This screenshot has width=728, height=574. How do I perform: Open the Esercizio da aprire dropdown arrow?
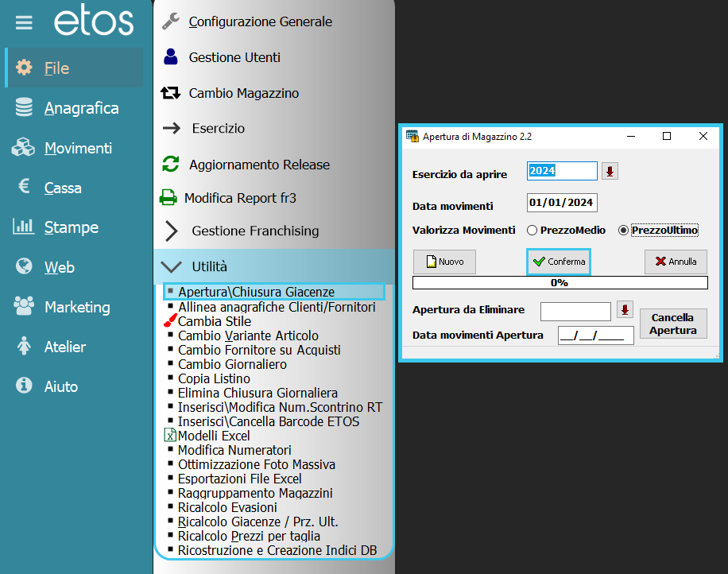(x=610, y=172)
